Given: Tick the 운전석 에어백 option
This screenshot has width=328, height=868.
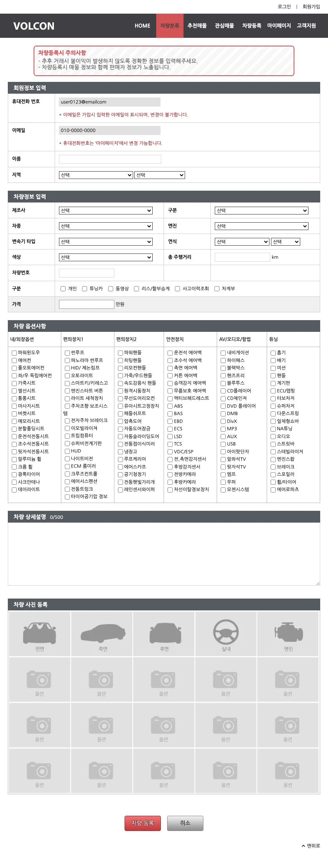Looking at the screenshot, I should tap(170, 353).
